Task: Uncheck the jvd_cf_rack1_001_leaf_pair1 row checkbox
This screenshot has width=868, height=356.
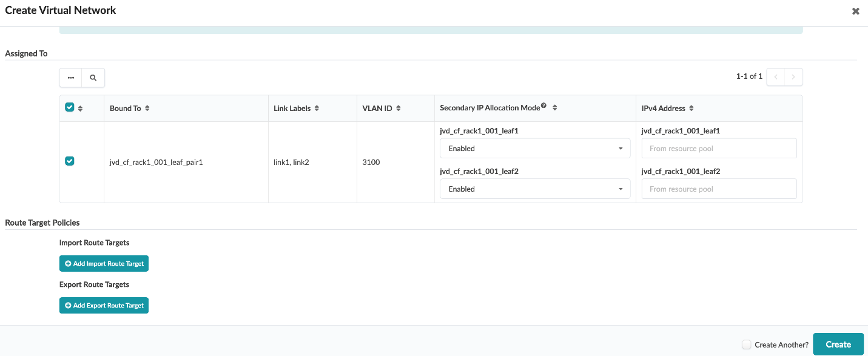Action: point(69,161)
